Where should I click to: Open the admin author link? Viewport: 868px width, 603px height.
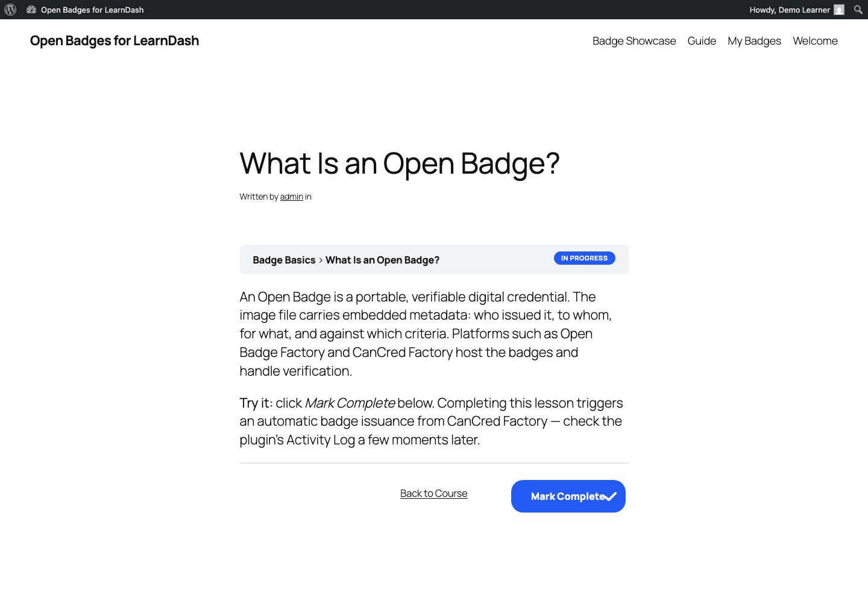click(292, 197)
